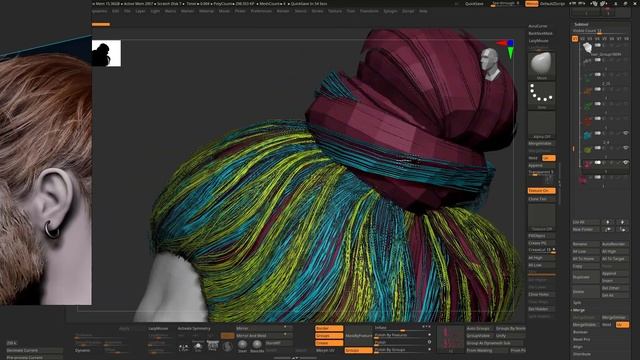This screenshot has height=360, width=640.
Task: Click the magenta thumbnail beside Auto Groups
Action: (450, 338)
